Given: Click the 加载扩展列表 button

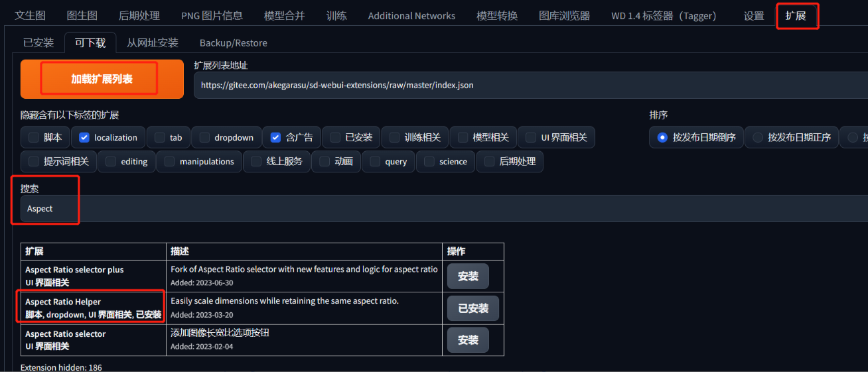Looking at the screenshot, I should (102, 79).
